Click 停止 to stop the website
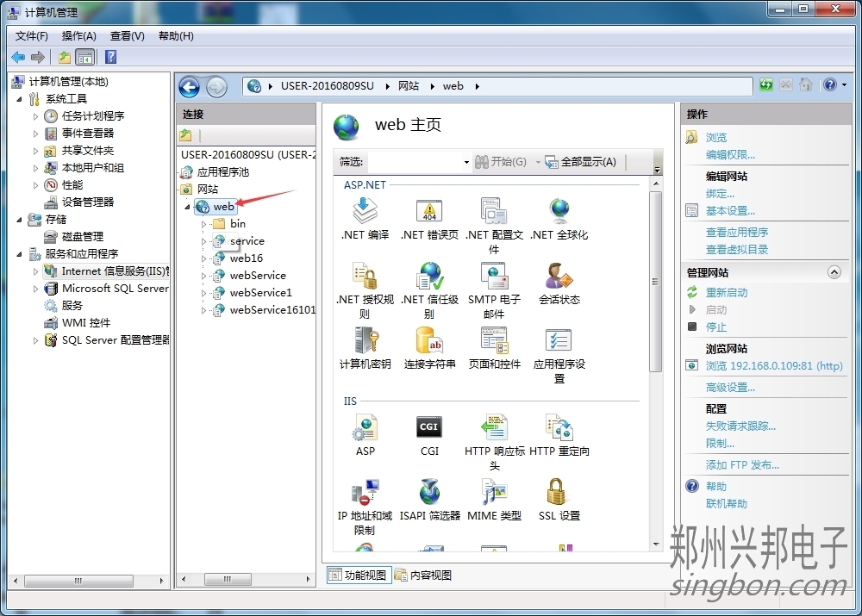The height and width of the screenshot is (616, 862). (x=715, y=327)
